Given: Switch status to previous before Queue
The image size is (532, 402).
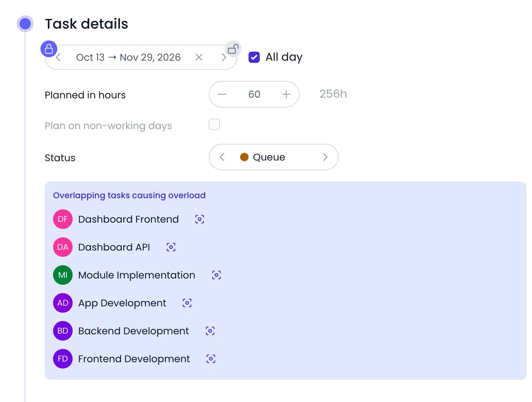Looking at the screenshot, I should (222, 157).
